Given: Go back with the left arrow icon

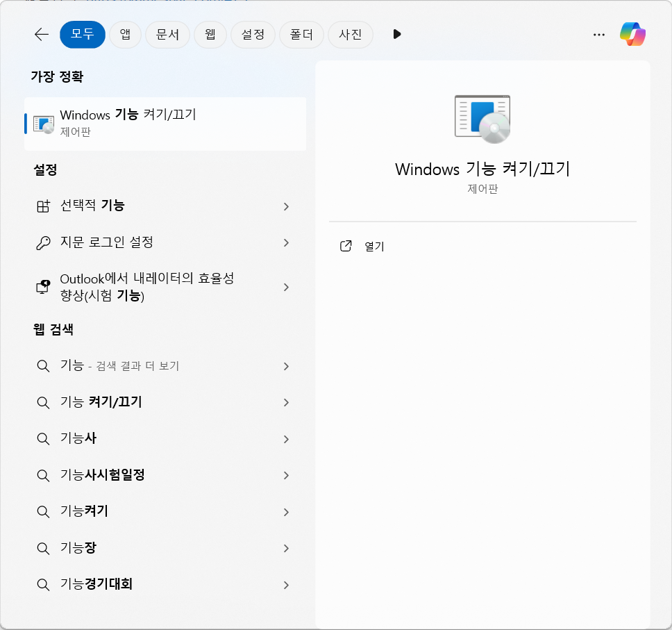Looking at the screenshot, I should [42, 34].
